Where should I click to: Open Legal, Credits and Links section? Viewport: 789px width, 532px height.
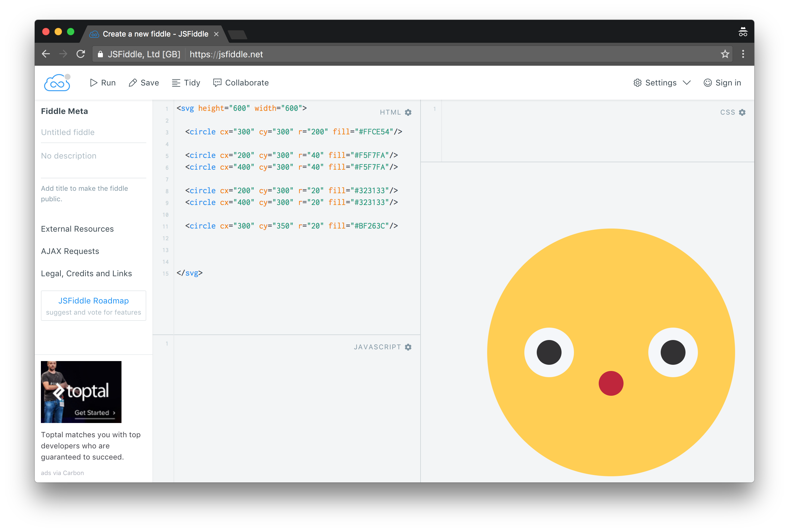coord(86,273)
